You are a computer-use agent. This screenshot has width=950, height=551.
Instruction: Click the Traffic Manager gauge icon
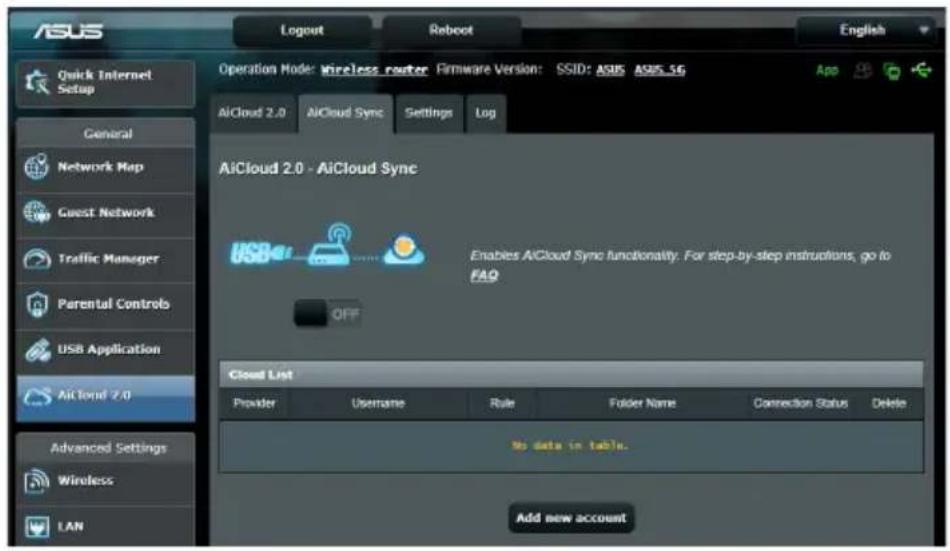click(x=36, y=259)
